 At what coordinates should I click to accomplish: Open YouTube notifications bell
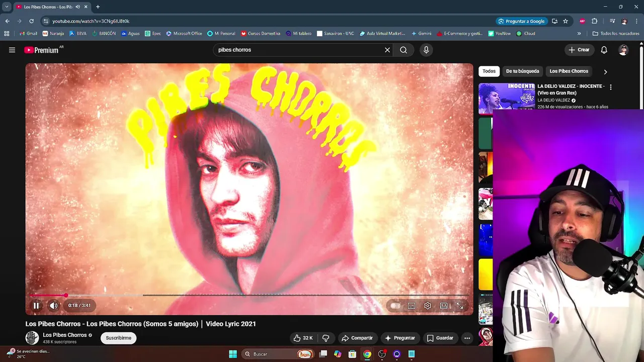click(604, 50)
